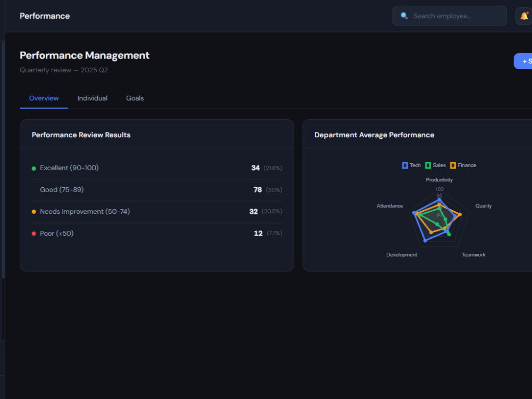Click the 21.8% percentage value

(273, 168)
